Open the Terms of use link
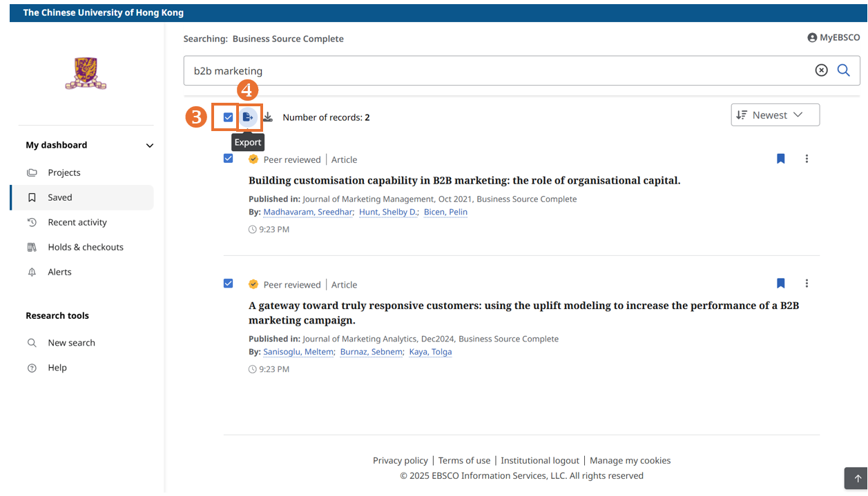 click(x=464, y=461)
